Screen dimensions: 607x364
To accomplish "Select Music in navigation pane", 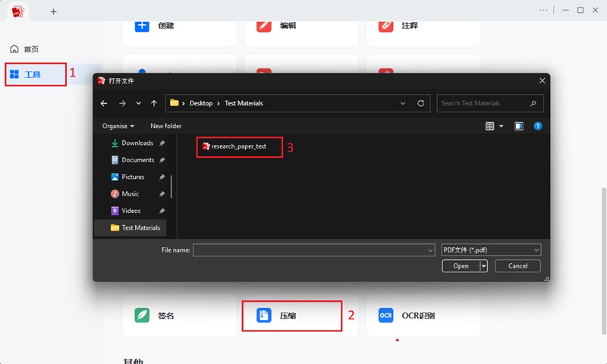I will pos(131,194).
